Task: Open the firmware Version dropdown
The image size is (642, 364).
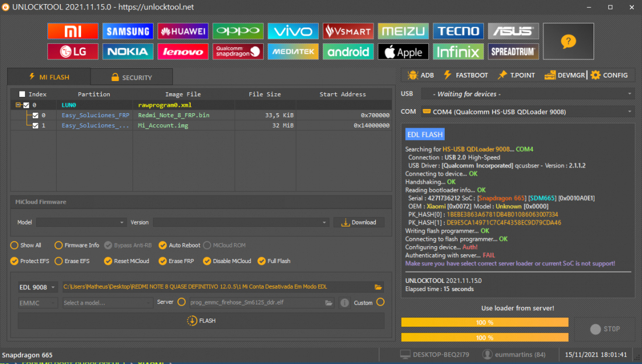Action: coord(240,222)
